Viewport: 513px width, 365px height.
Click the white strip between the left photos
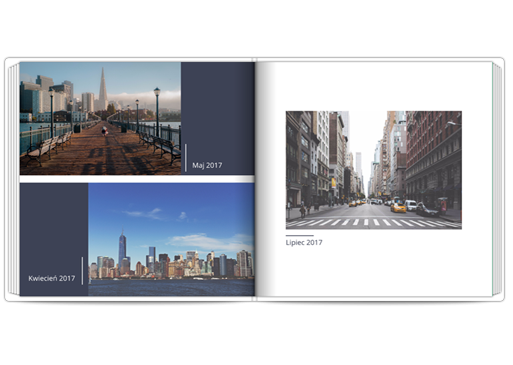(x=137, y=179)
